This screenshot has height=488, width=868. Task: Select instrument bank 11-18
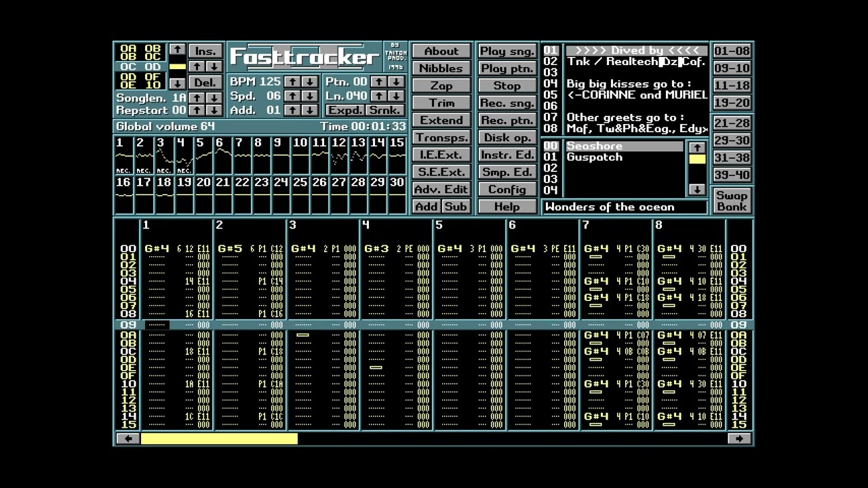(732, 85)
